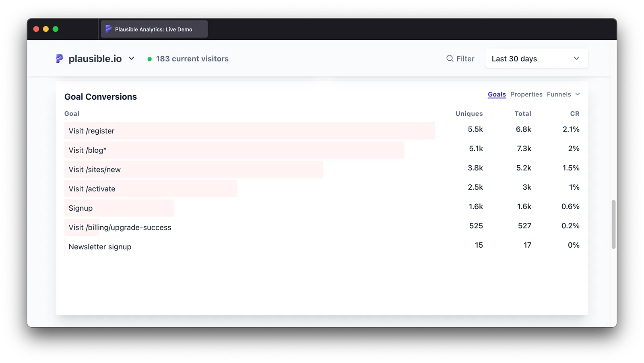Select the Plausible Analytics: Live Demo browser tab
The image size is (644, 363).
tap(154, 29)
